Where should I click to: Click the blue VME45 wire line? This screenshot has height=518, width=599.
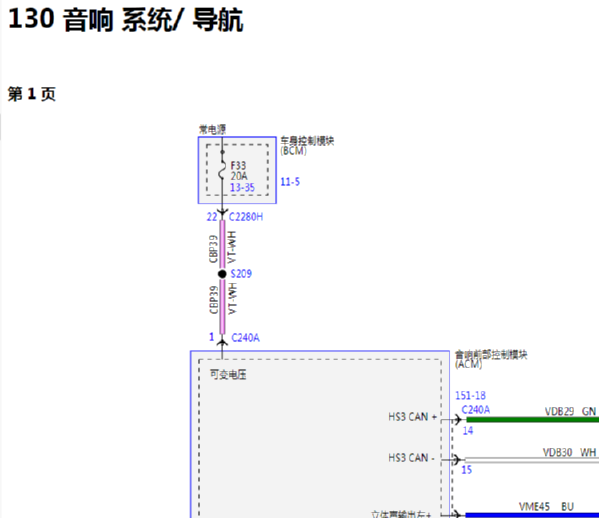coord(532,515)
